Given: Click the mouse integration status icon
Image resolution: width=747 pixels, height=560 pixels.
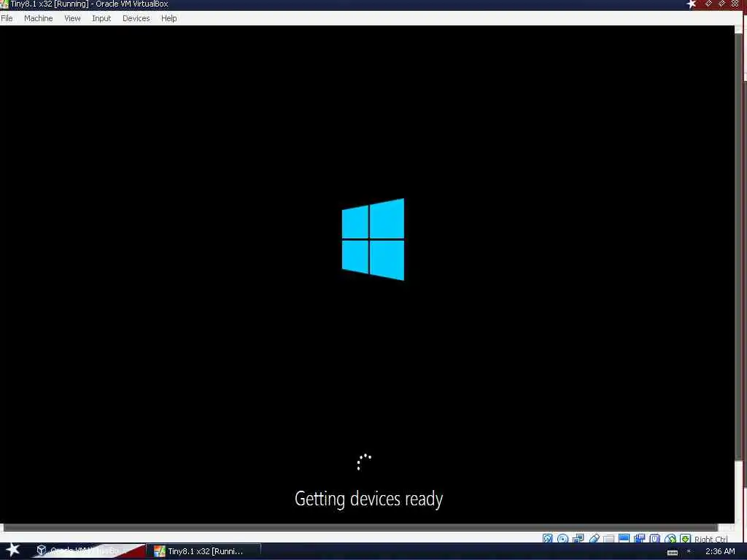Looking at the screenshot, I should [x=670, y=539].
